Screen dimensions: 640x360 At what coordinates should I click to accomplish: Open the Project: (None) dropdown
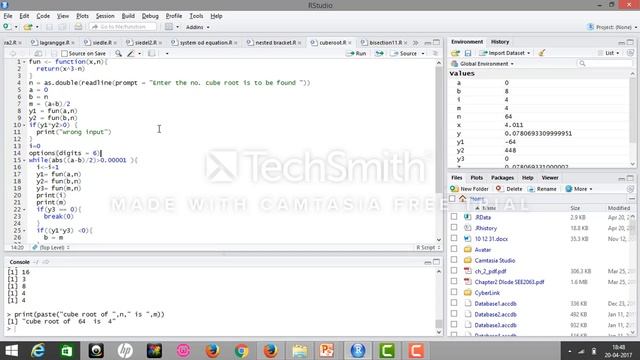click(x=612, y=27)
